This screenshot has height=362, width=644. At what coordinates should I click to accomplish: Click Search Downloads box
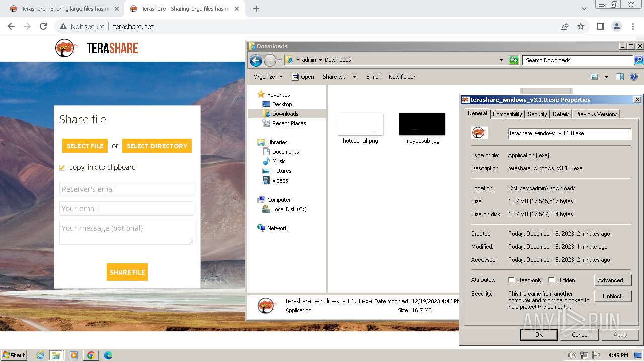pos(578,60)
